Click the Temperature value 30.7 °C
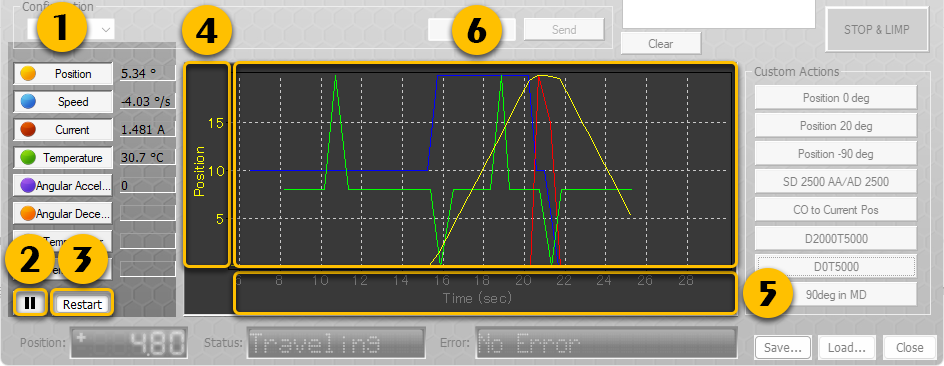The height and width of the screenshot is (366, 944). click(148, 158)
